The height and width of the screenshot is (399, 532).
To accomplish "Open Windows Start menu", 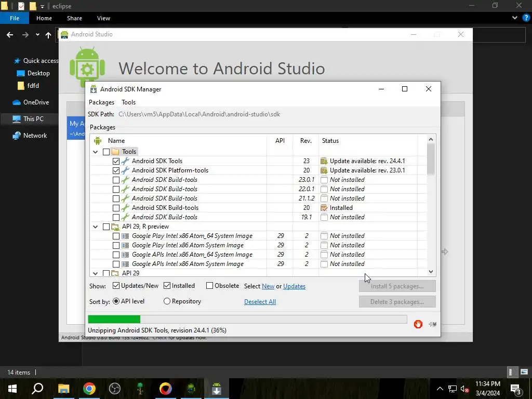I will click(x=12, y=389).
